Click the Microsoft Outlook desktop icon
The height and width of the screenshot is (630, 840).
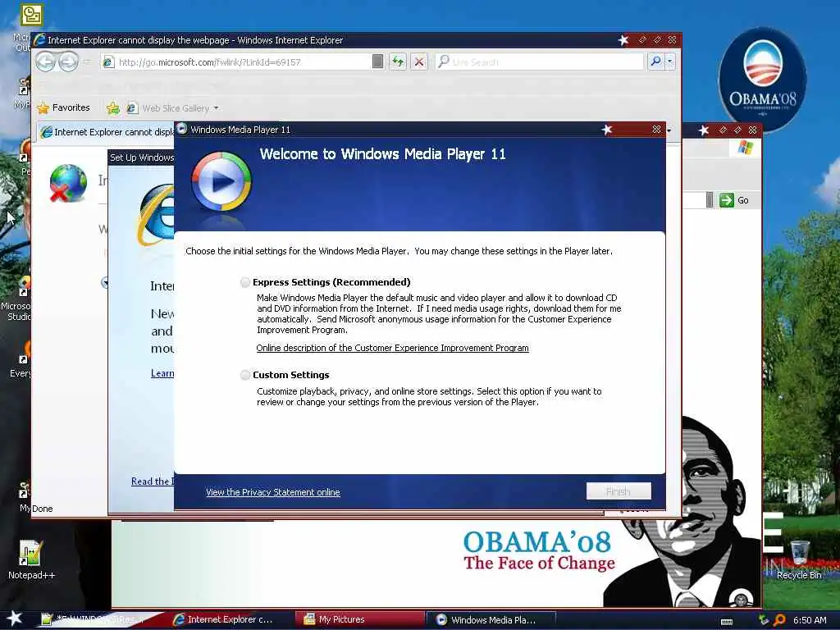[31, 15]
